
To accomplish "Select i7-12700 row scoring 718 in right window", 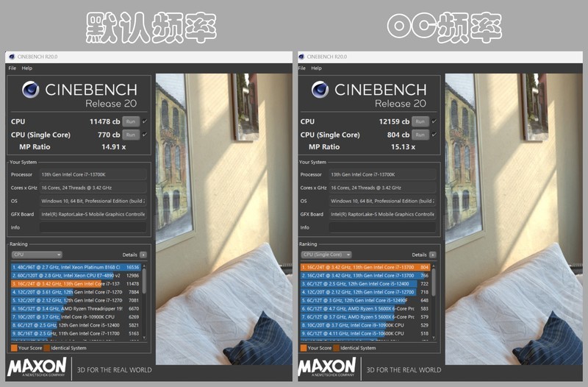I will (365, 292).
